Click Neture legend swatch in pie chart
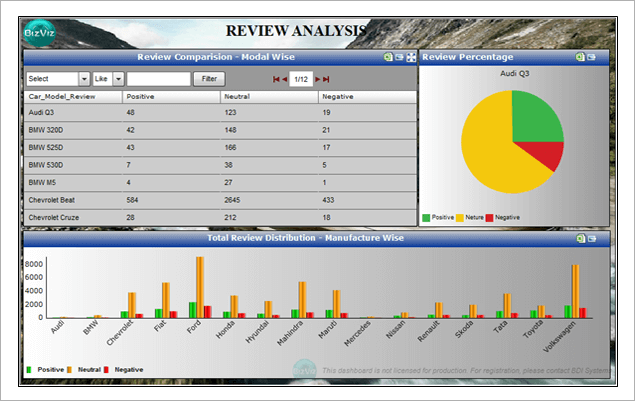Image resolution: width=635 pixels, height=401 pixels. pyautogui.click(x=460, y=218)
